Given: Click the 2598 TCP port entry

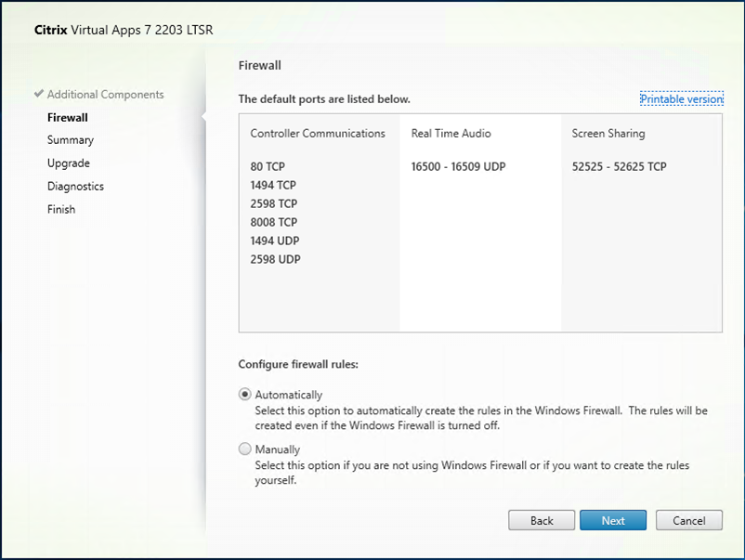Looking at the screenshot, I should [x=274, y=203].
